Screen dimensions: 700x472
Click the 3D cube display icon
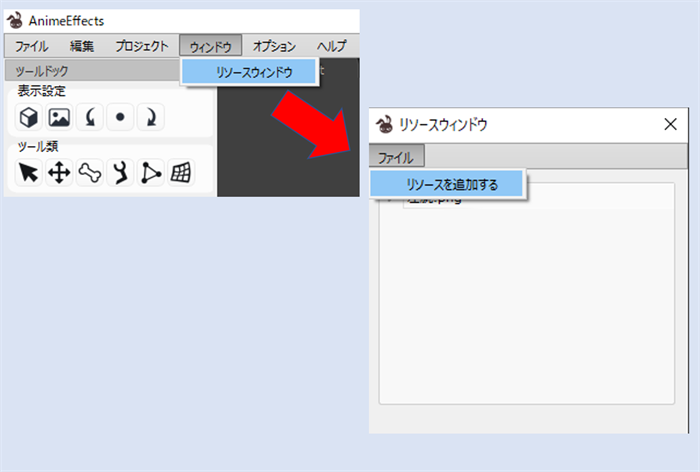(29, 117)
